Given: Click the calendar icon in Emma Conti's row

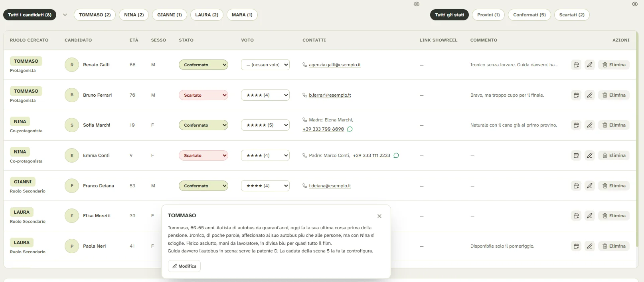Looking at the screenshot, I should tap(576, 155).
